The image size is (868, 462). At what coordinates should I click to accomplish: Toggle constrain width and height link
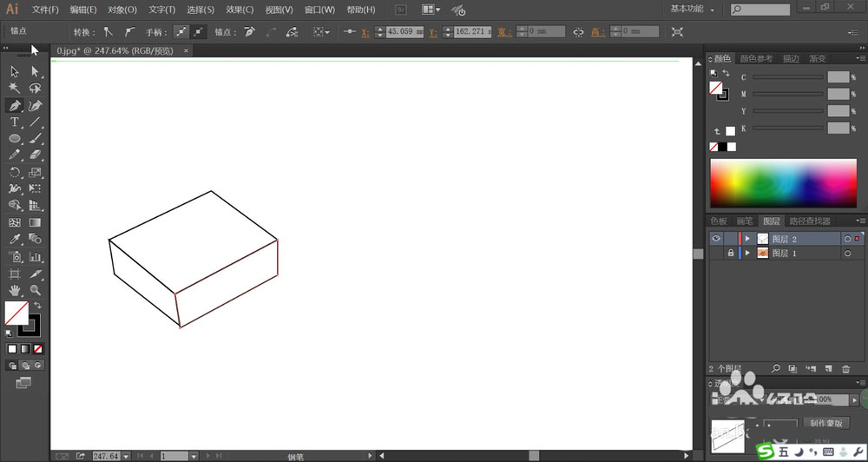pyautogui.click(x=578, y=31)
